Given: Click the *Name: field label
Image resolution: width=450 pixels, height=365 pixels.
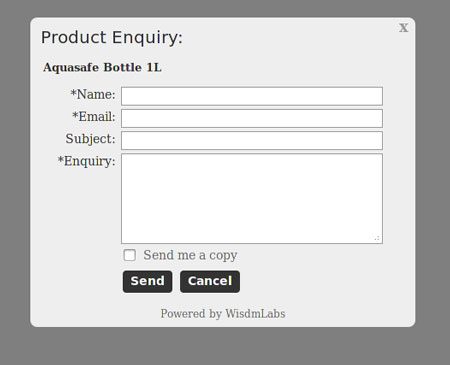Looking at the screenshot, I should (93, 94).
